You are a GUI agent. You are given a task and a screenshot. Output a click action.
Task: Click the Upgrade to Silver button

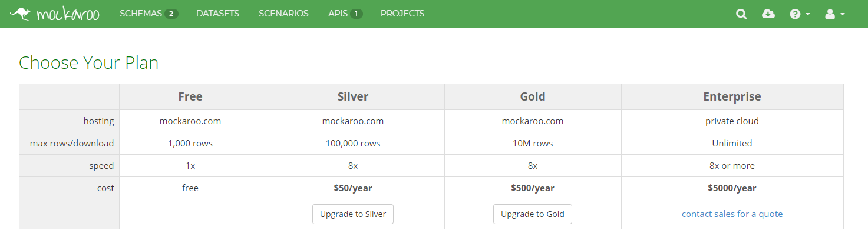[x=353, y=214]
